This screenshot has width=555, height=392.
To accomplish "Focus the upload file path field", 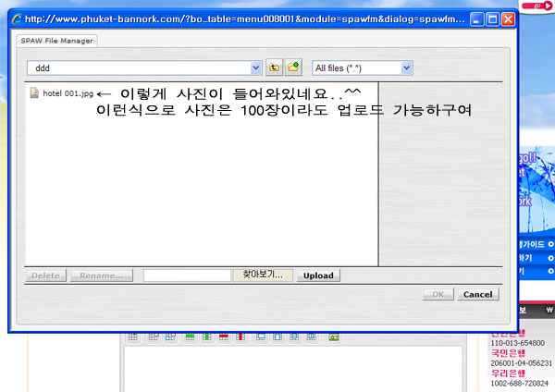I will [187, 276].
